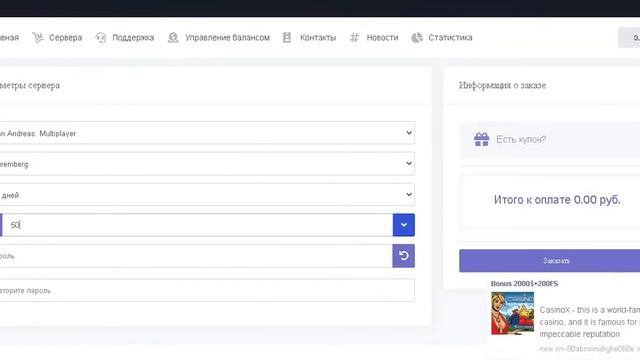Click the balance button in top right
Screen dimensions: 640x360
pyautogui.click(x=629, y=38)
